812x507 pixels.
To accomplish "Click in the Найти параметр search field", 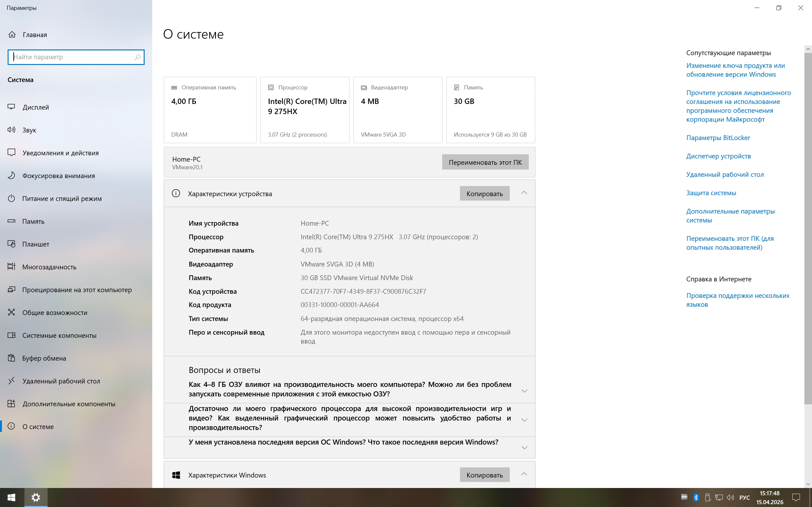I will [x=72, y=57].
